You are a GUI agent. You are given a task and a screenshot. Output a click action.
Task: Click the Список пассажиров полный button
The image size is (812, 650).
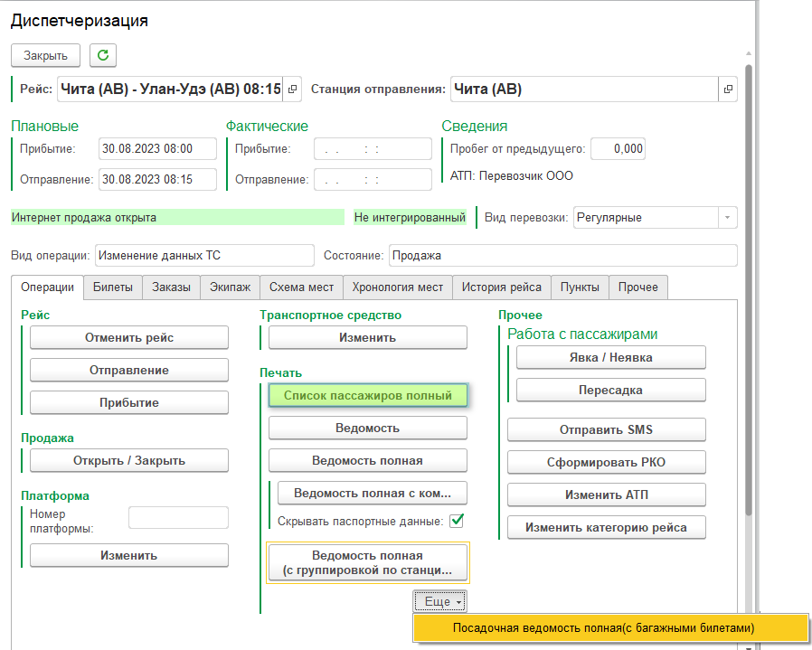pos(367,395)
